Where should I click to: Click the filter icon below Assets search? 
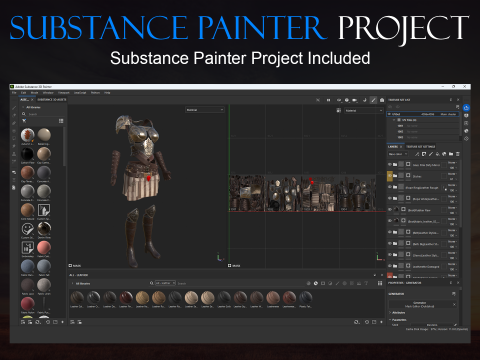click(x=24, y=121)
